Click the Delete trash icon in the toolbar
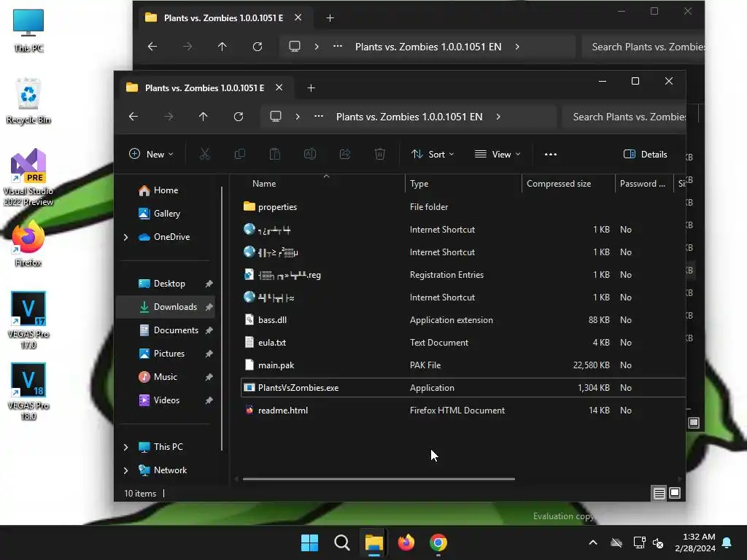 pos(379,154)
